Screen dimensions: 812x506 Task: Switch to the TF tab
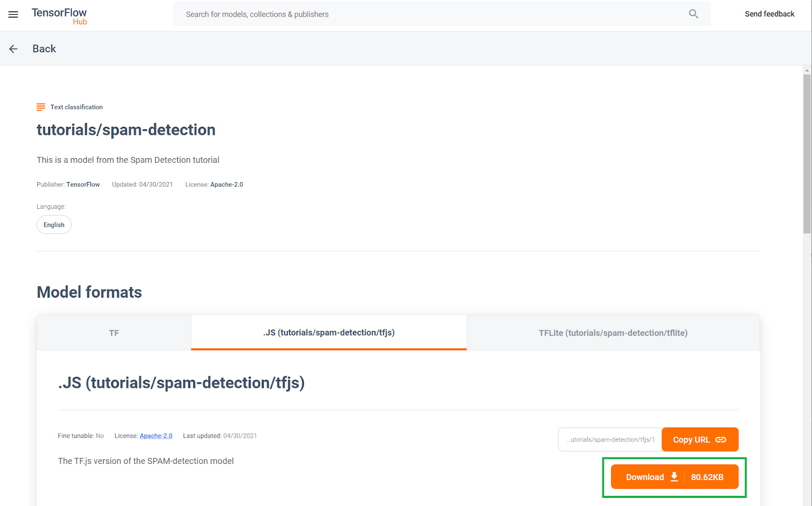pyautogui.click(x=114, y=333)
